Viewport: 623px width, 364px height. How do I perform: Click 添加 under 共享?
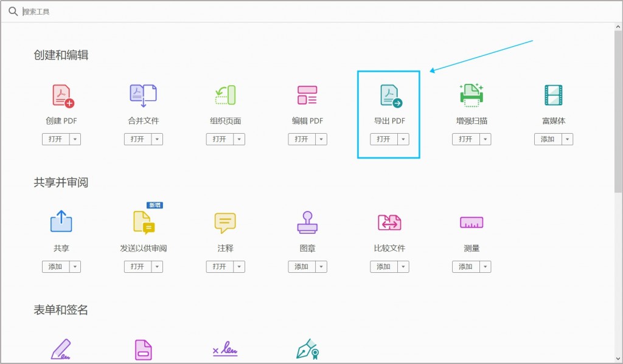coord(55,267)
